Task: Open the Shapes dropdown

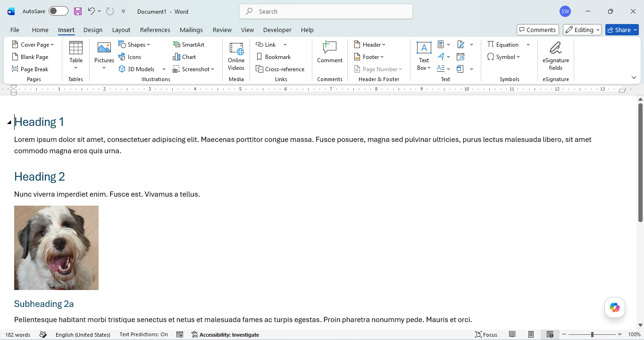Action: tap(134, 45)
